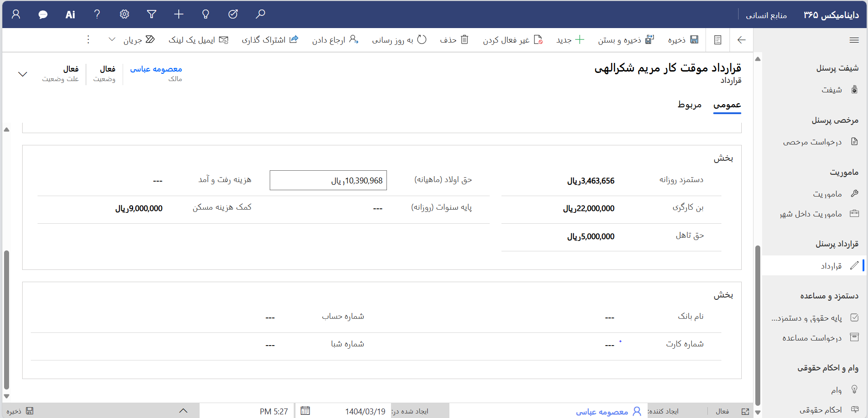The image size is (868, 418).
Task: Open the جریان dropdown arrow
Action: coord(112,39)
